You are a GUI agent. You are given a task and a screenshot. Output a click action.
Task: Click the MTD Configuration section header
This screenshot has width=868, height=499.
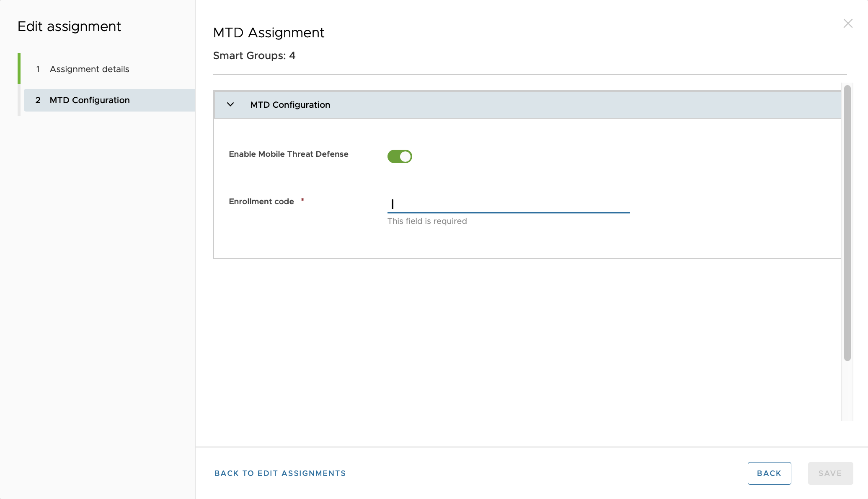click(290, 104)
